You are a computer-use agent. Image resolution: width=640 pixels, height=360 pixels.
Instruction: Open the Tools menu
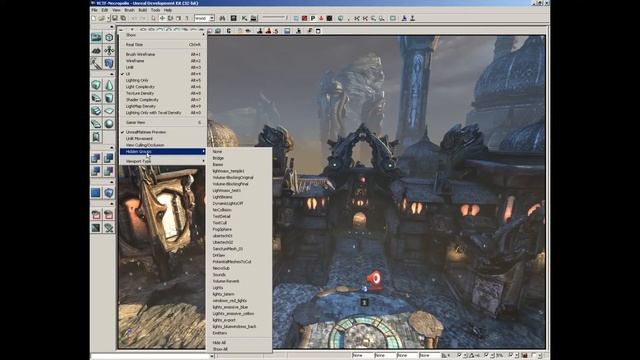click(x=156, y=10)
